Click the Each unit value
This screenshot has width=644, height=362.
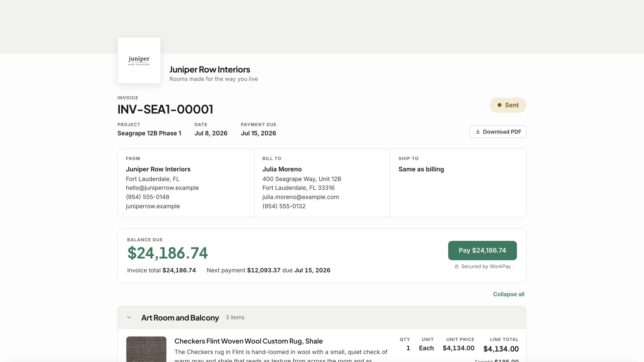(426, 348)
